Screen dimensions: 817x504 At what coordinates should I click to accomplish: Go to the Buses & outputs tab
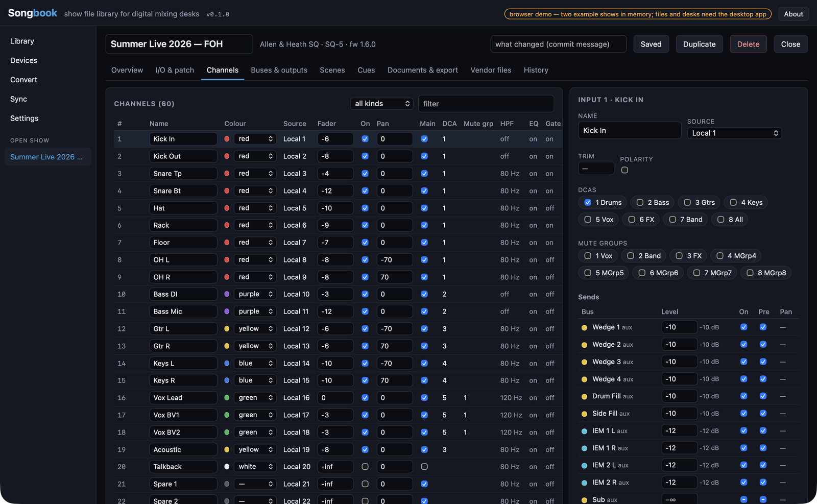pyautogui.click(x=279, y=70)
